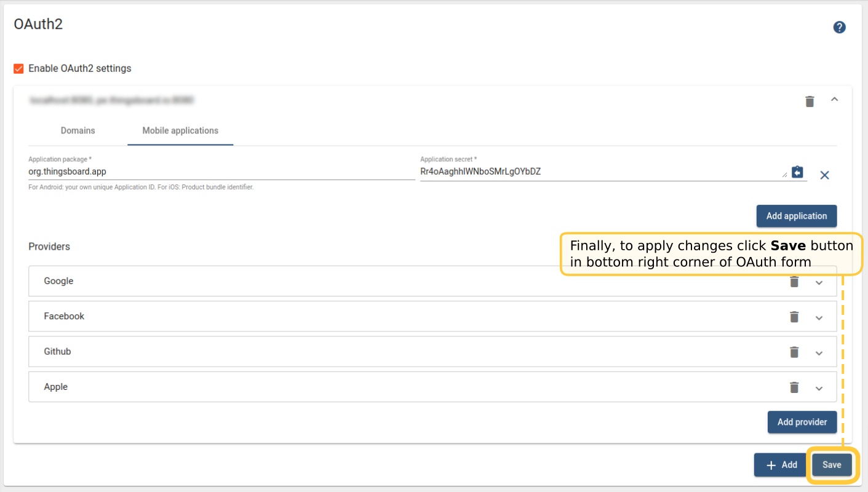Disable the Enable OAuth2 settings checkbox

(18, 68)
